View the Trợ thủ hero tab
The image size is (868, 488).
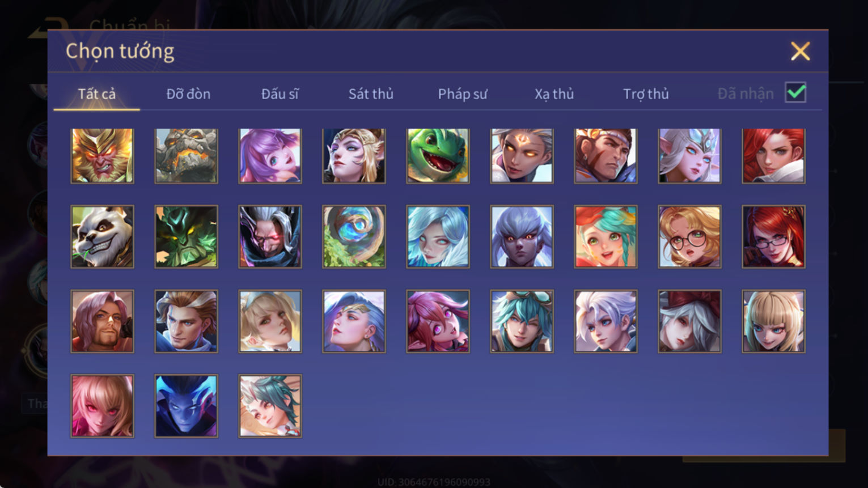point(646,94)
